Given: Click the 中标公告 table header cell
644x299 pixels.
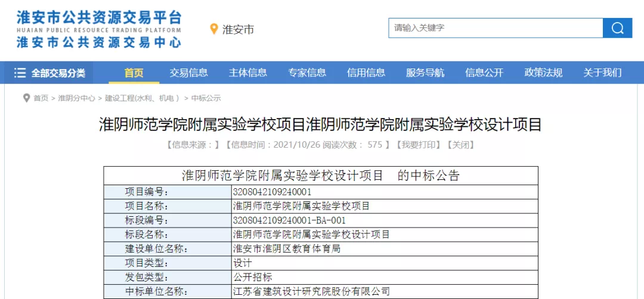Looking at the screenshot, I should pyautogui.click(x=321, y=176).
